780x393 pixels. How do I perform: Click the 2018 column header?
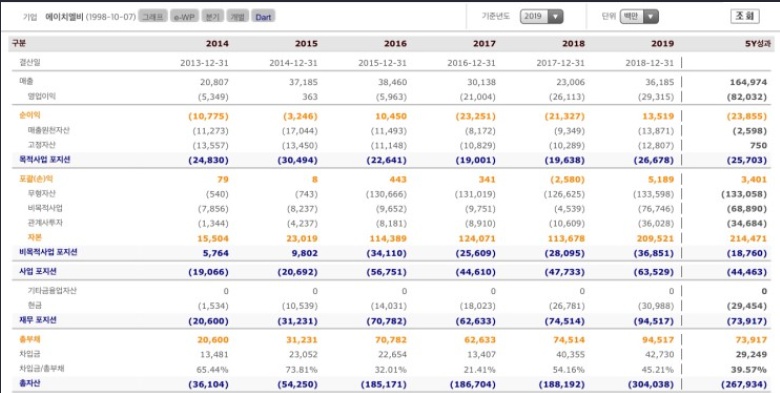click(574, 43)
